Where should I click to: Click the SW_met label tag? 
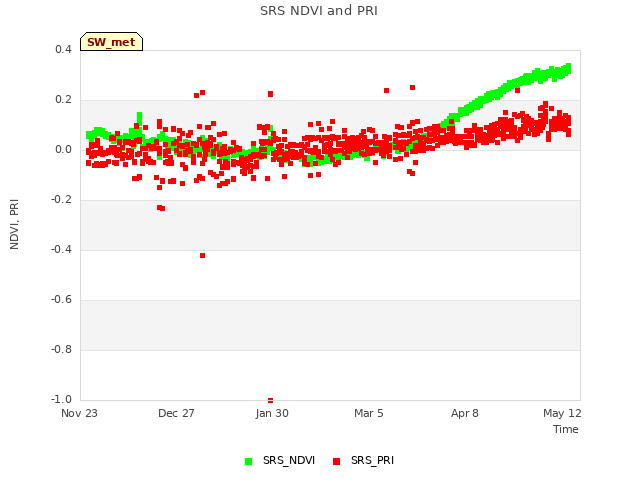click(x=111, y=42)
